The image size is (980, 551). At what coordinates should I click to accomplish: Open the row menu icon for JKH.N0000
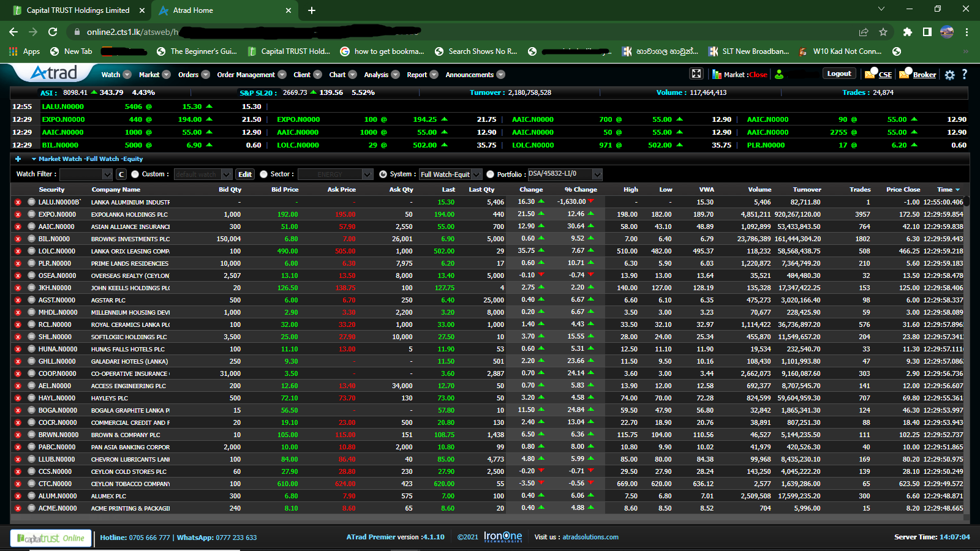31,288
